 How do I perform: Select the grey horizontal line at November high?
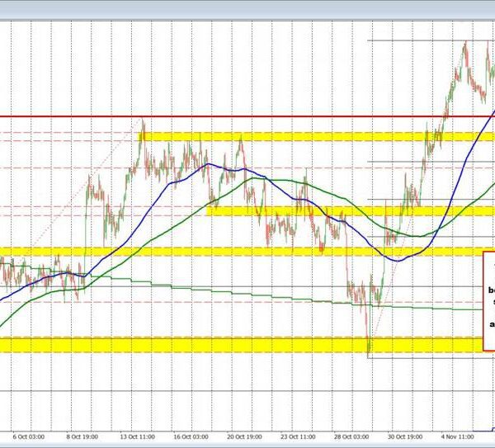[431, 40]
